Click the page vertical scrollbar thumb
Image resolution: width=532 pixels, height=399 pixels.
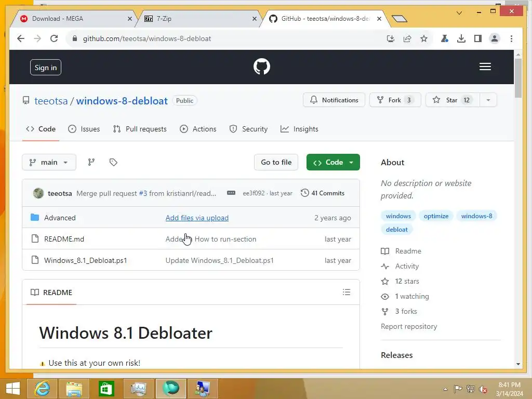pyautogui.click(x=518, y=78)
